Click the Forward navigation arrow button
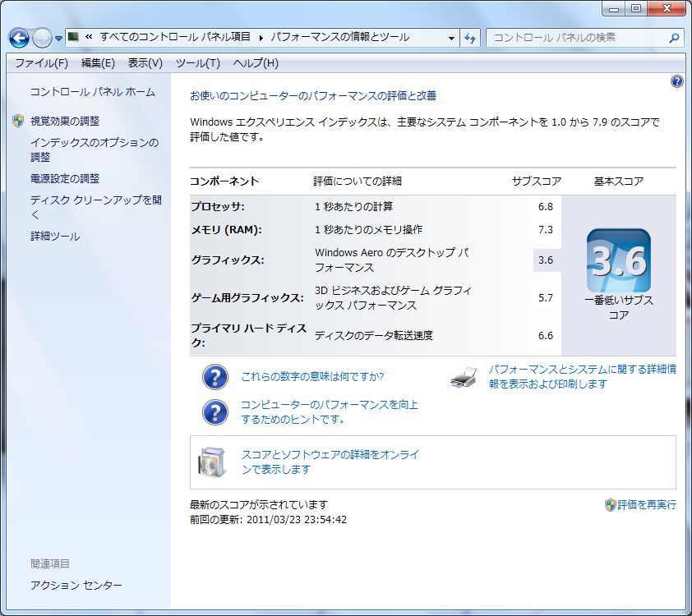 (x=42, y=39)
